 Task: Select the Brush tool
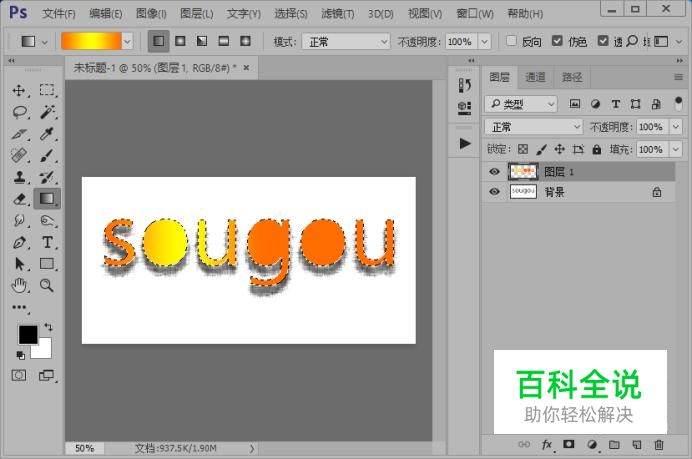pyautogui.click(x=47, y=155)
